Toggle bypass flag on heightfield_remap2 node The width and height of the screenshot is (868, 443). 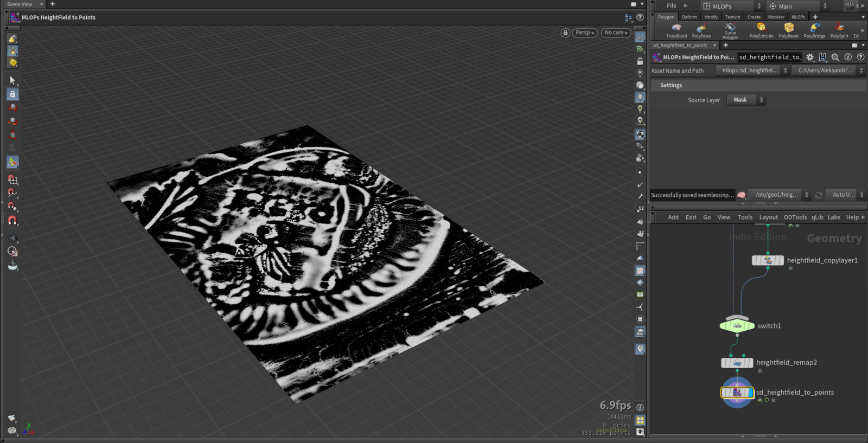(724, 363)
